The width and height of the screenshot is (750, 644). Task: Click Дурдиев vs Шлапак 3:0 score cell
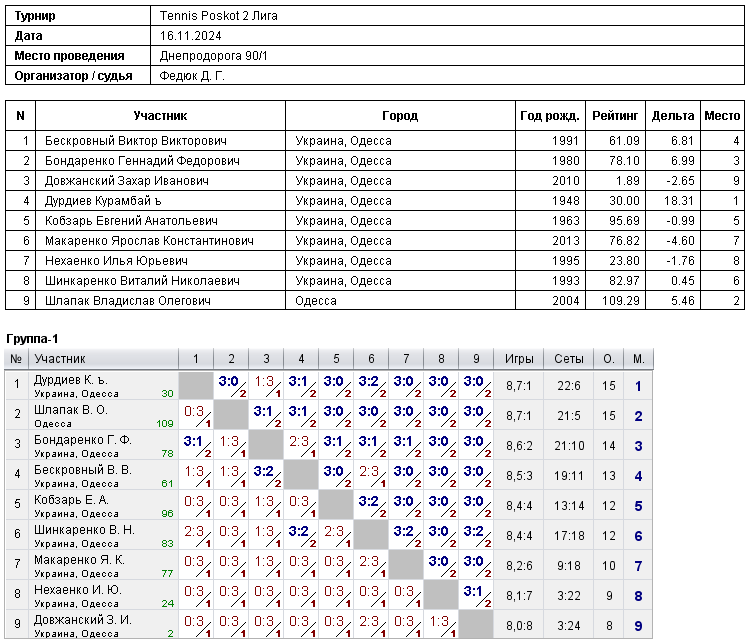[x=231, y=386]
